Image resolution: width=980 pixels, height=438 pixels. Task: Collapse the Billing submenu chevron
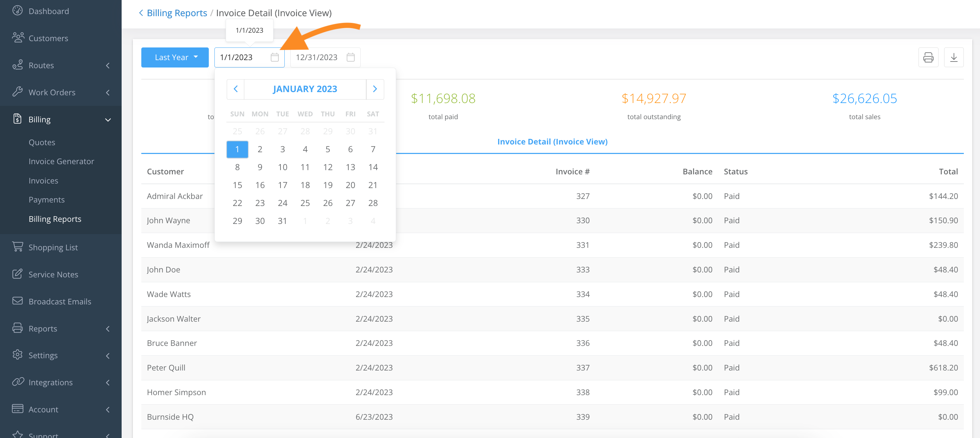pos(108,120)
